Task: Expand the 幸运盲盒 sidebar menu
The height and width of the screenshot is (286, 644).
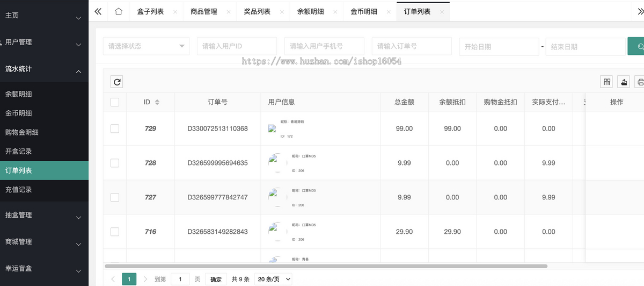Action: [x=44, y=269]
